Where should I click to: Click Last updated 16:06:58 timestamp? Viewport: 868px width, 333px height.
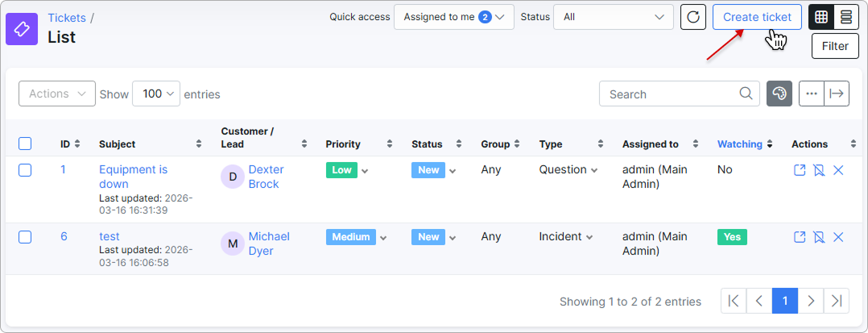pos(146,256)
